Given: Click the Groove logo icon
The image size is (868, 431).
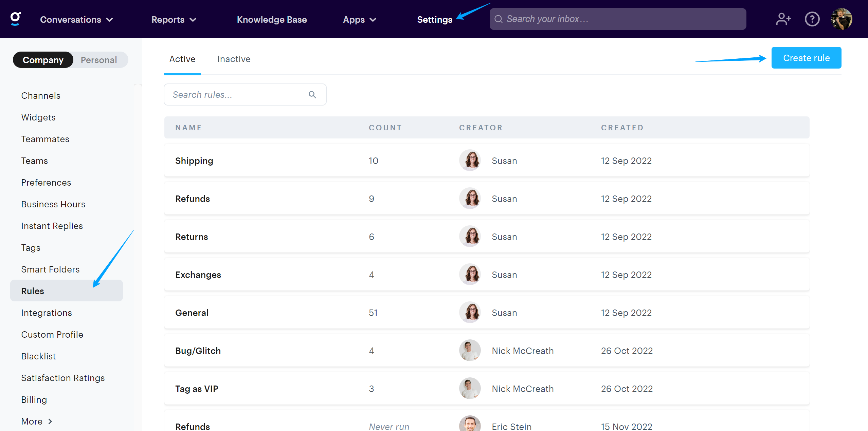Looking at the screenshot, I should (16, 19).
